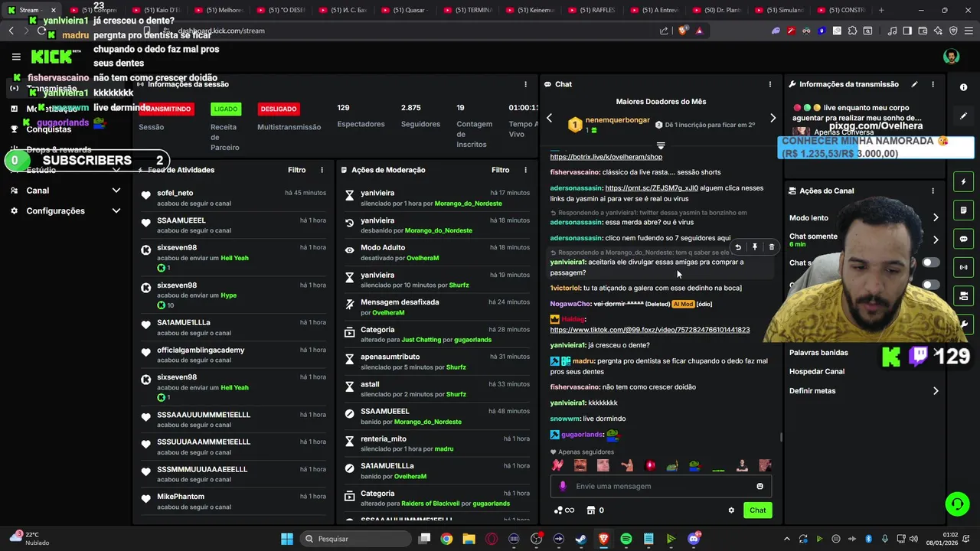Click the document note sidebar icon
Screen dimensions: 980x551
964,210
